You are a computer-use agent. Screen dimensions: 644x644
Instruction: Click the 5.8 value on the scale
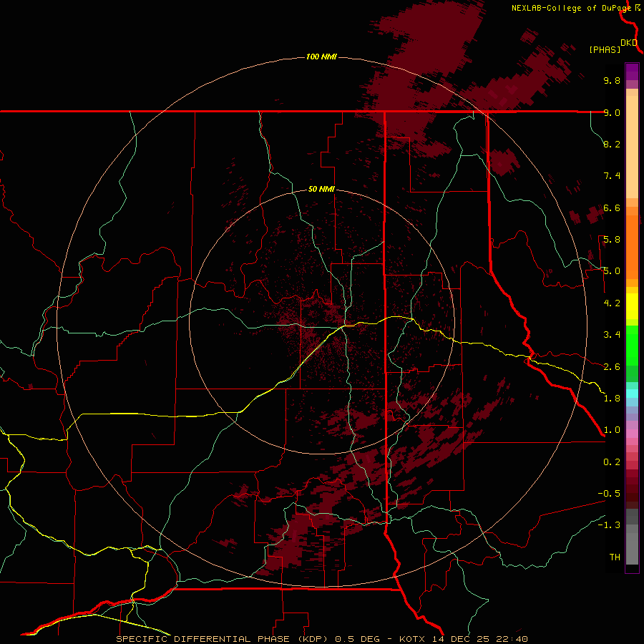click(x=612, y=240)
